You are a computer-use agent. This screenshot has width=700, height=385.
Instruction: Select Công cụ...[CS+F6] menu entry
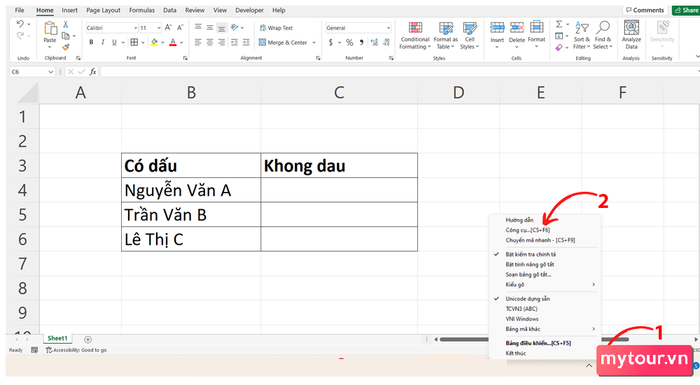pyautogui.click(x=528, y=230)
